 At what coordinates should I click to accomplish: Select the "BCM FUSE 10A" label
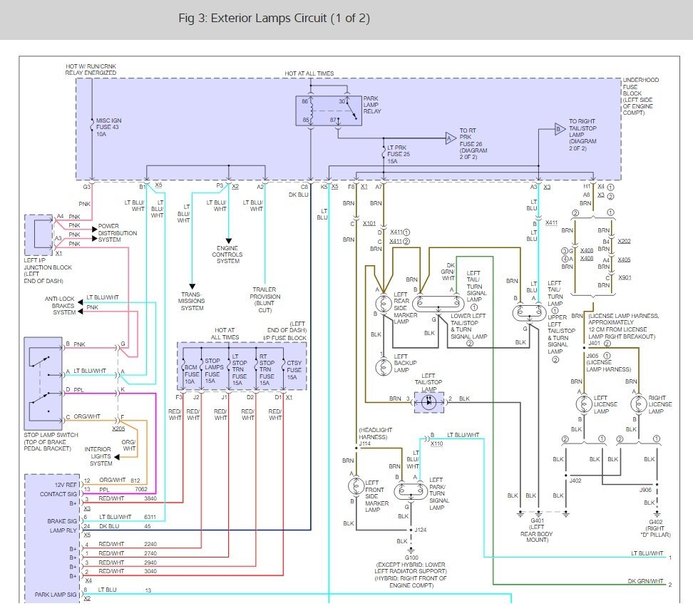tap(191, 374)
